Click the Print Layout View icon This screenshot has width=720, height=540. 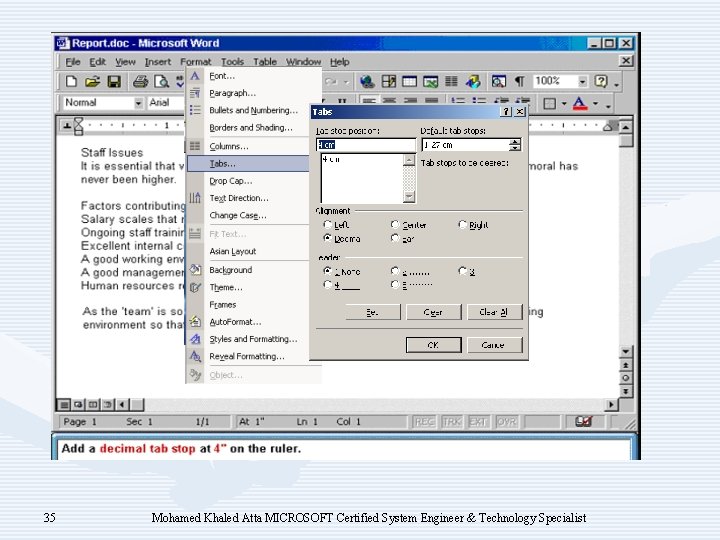[x=93, y=405]
